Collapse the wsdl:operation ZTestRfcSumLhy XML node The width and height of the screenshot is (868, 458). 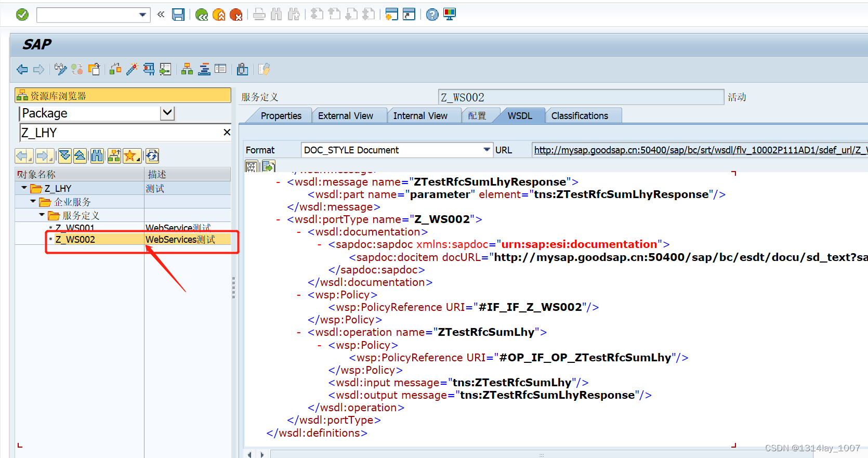pos(299,332)
